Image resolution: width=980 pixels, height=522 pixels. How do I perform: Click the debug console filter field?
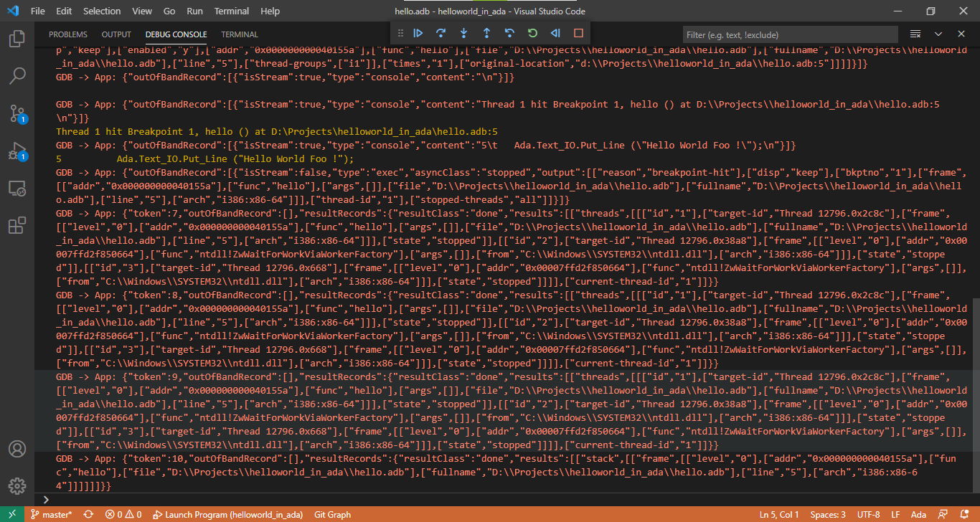(x=789, y=34)
